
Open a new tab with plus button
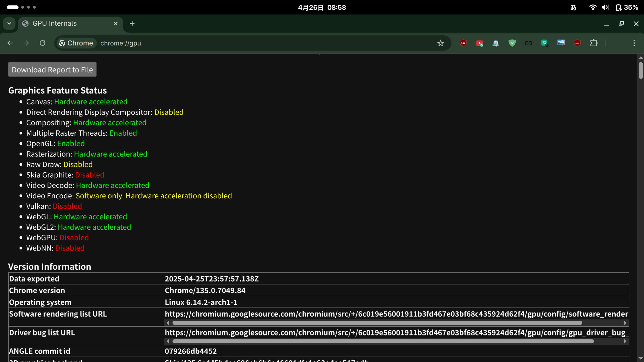tap(132, 24)
